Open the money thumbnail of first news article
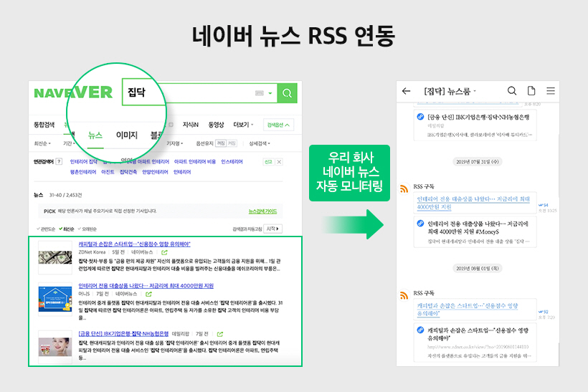 point(54,257)
